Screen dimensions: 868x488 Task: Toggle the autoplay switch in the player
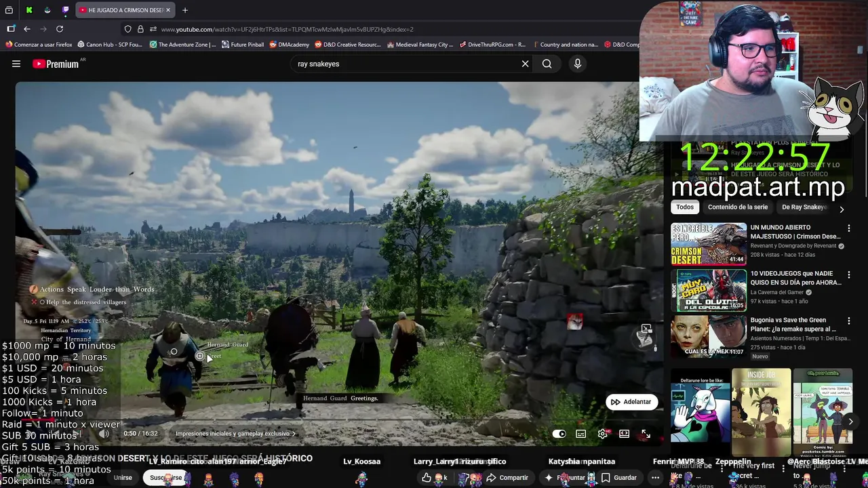pyautogui.click(x=559, y=434)
